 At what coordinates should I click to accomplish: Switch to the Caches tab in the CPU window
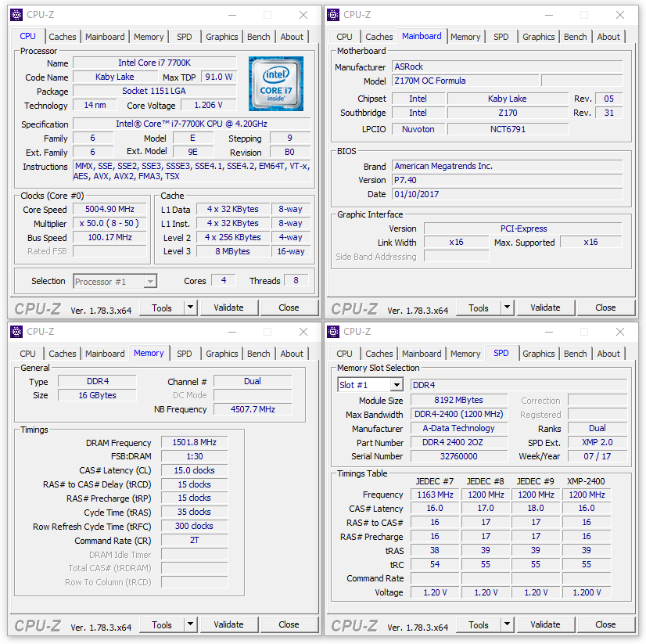click(63, 37)
